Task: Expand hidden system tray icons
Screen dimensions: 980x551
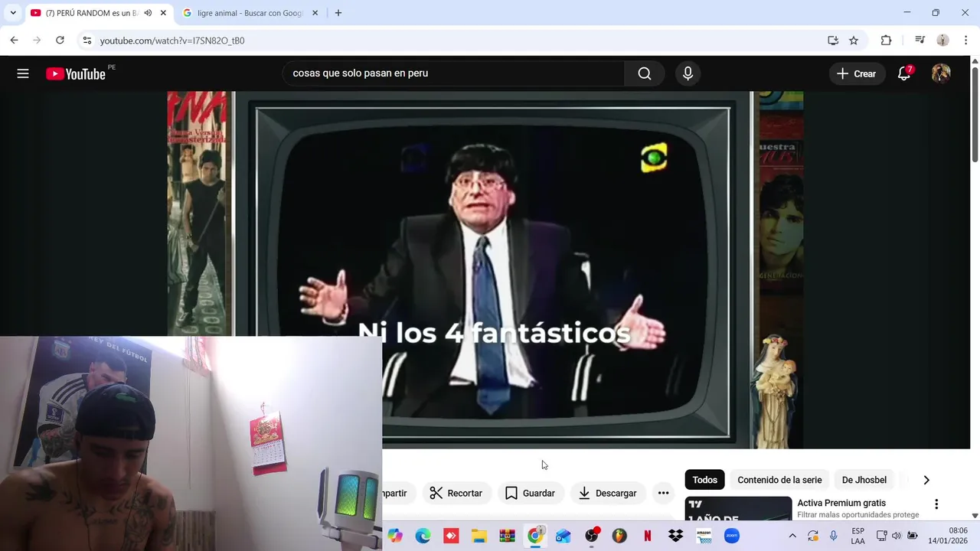Action: pyautogui.click(x=792, y=536)
